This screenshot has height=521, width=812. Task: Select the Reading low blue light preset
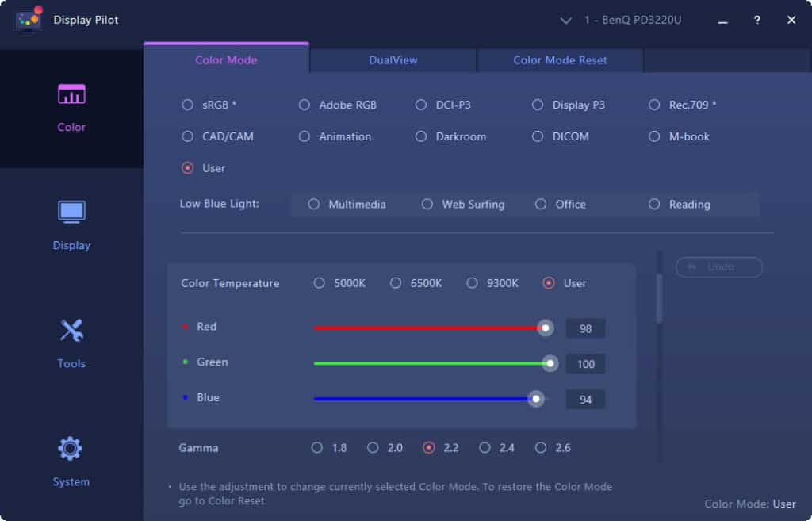point(654,204)
